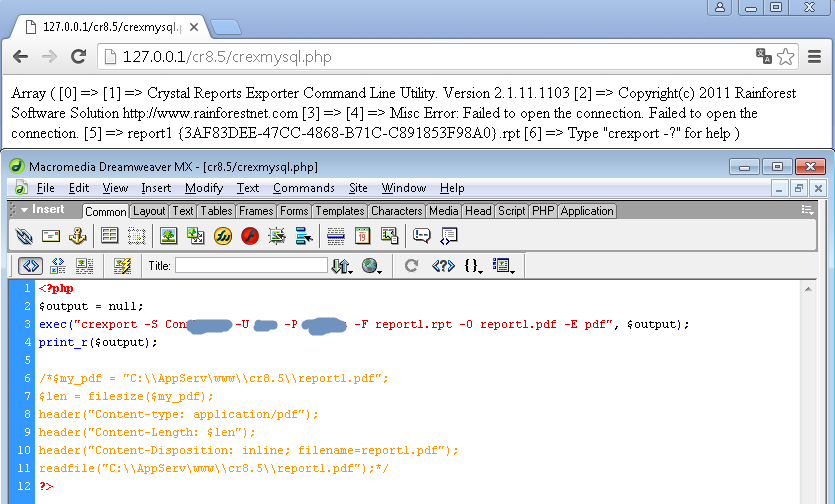Viewport: 835px width, 504px height.
Task: Select the Text insert tab
Action: [183, 211]
